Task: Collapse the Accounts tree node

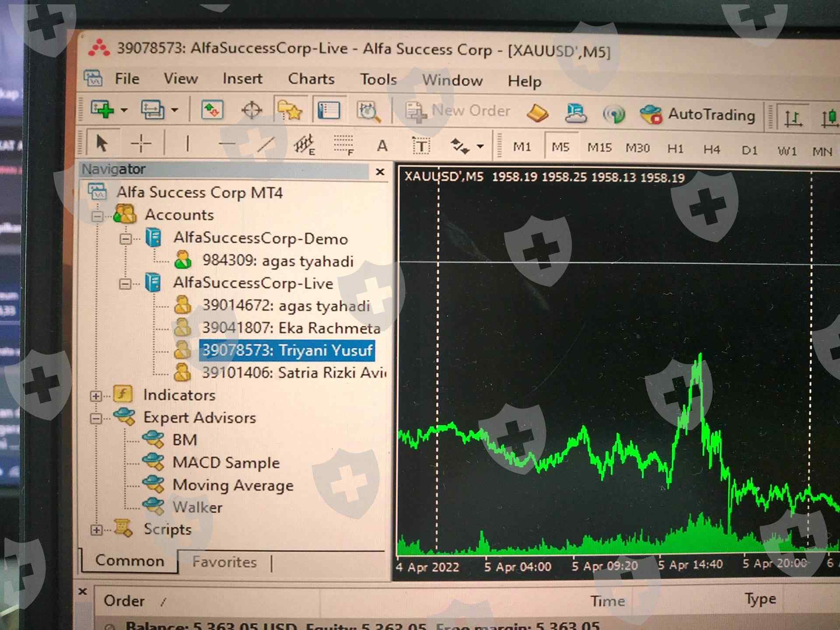Action: 97,216
